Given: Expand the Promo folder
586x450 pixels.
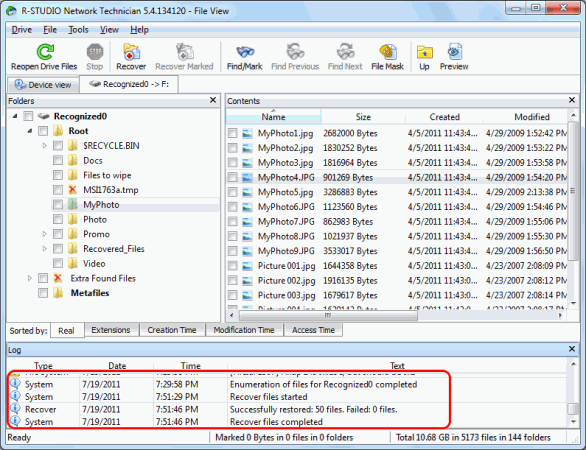Looking at the screenshot, I should click(x=44, y=234).
